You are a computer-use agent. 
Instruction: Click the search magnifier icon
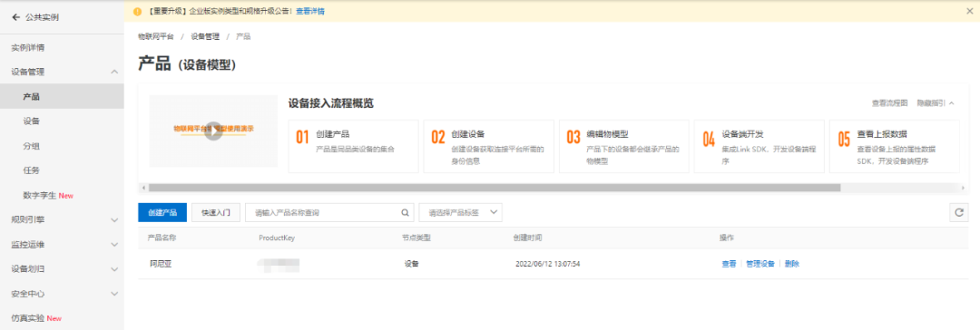pos(405,212)
